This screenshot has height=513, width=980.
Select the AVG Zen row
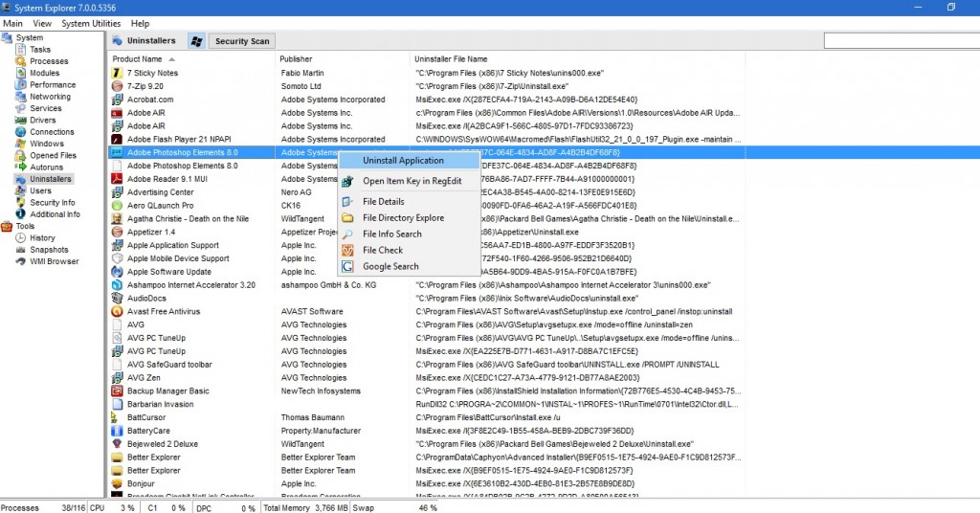(x=426, y=378)
